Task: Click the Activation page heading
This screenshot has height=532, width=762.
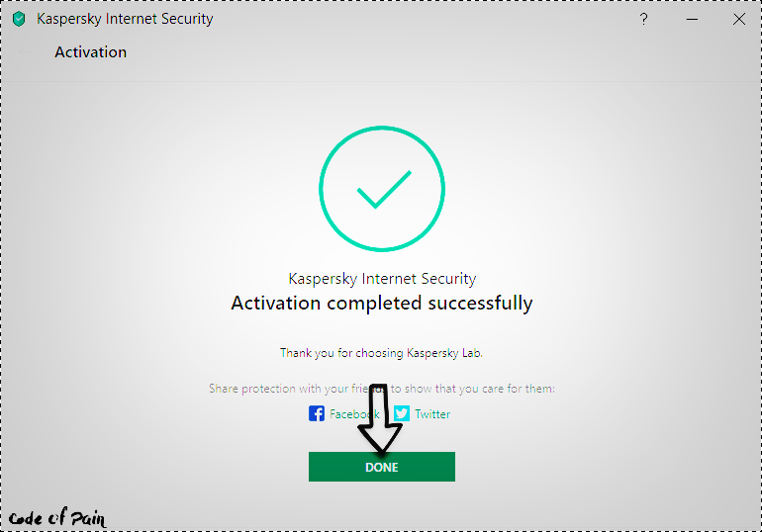Action: 90,52
